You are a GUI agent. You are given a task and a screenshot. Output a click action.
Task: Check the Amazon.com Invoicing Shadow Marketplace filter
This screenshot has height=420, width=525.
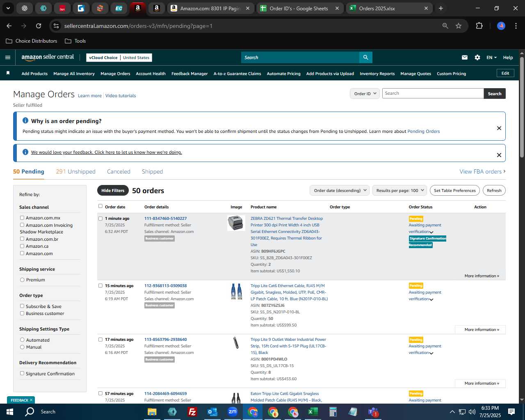[x=22, y=225]
